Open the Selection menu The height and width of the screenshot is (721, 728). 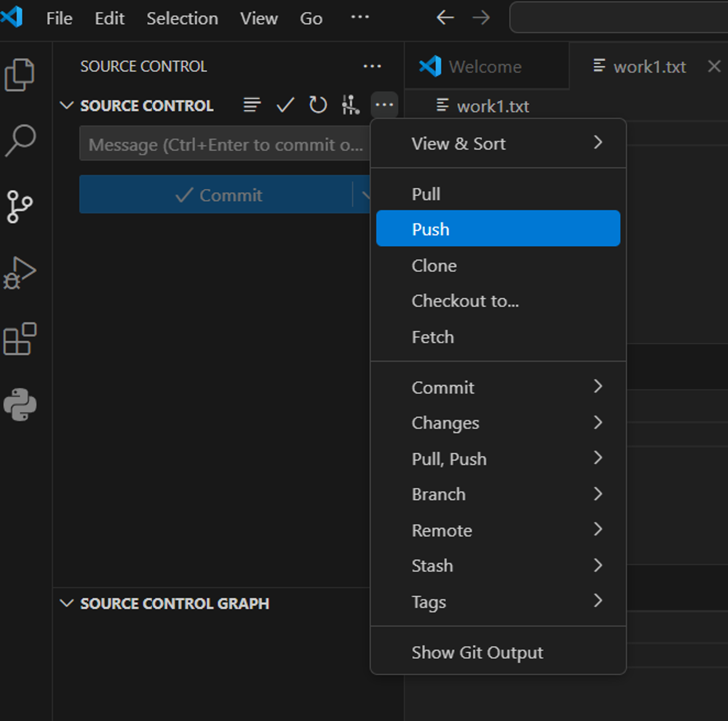coord(182,18)
